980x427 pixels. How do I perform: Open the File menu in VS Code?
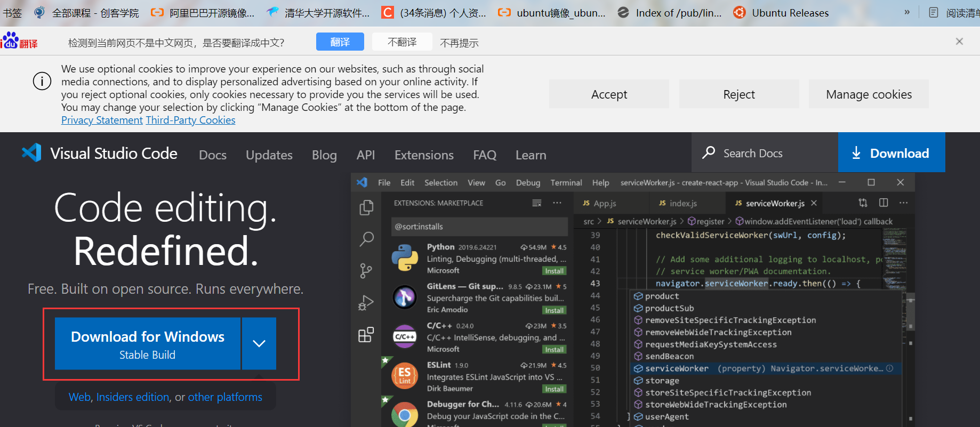[x=384, y=182]
